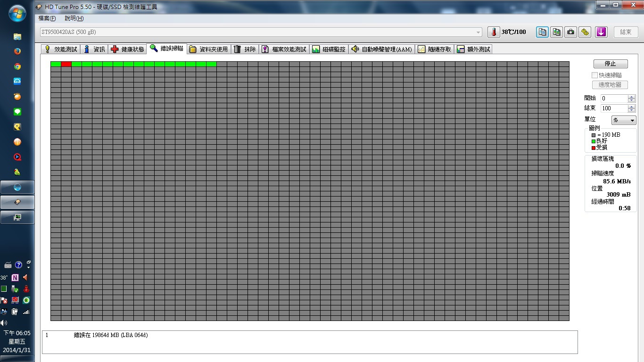Screen dimensions: 644x362
Task: Open the 單位 unit dropdown
Action: coord(624,120)
